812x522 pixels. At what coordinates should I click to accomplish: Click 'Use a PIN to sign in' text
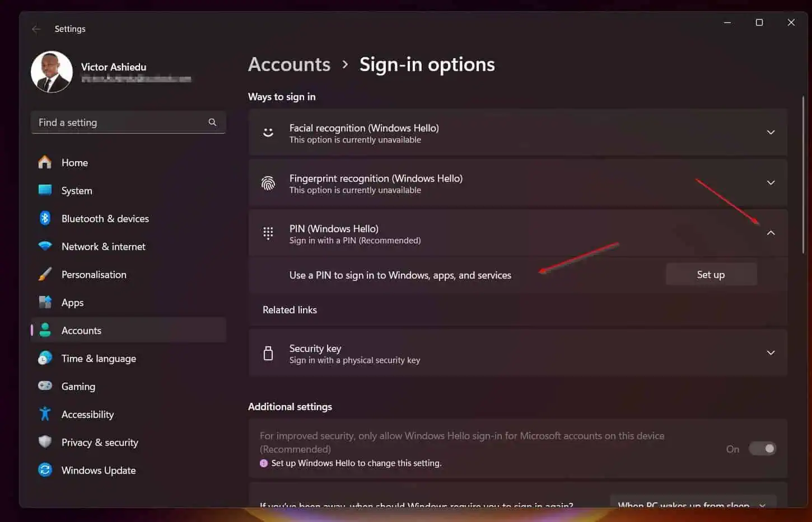(x=400, y=275)
